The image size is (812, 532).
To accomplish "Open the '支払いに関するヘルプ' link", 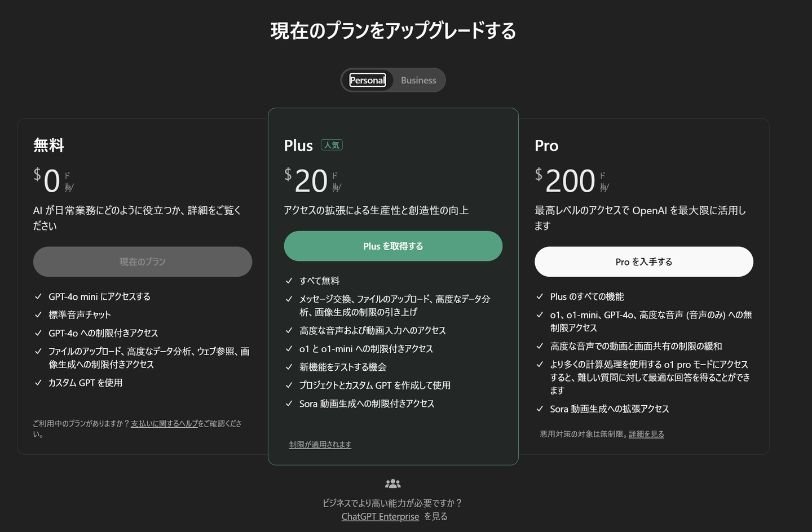I will 164,423.
